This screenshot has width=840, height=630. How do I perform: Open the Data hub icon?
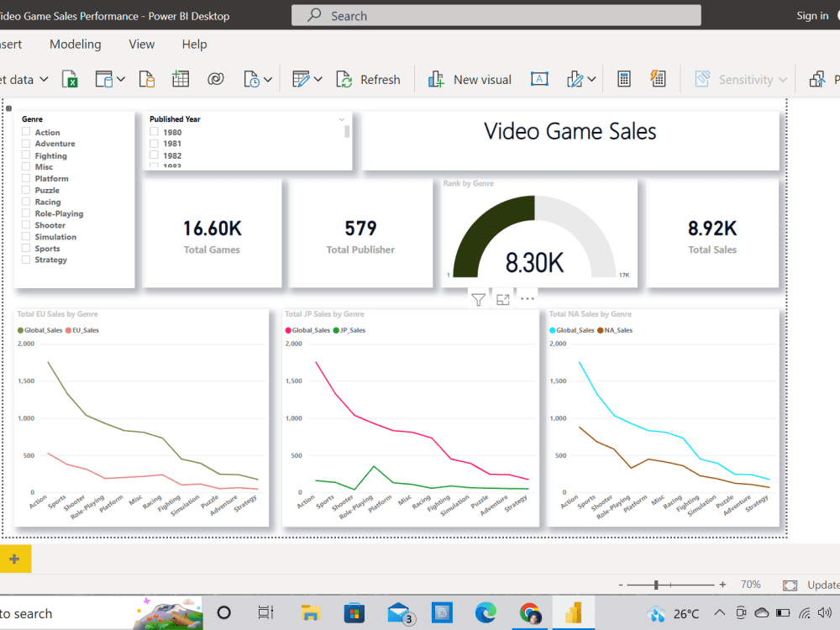(104, 79)
